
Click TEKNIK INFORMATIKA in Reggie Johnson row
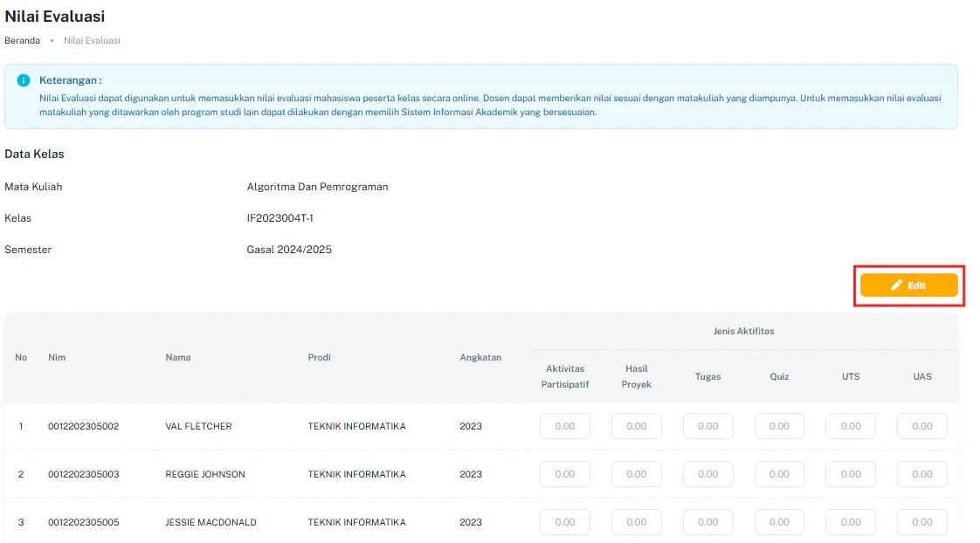click(x=357, y=474)
